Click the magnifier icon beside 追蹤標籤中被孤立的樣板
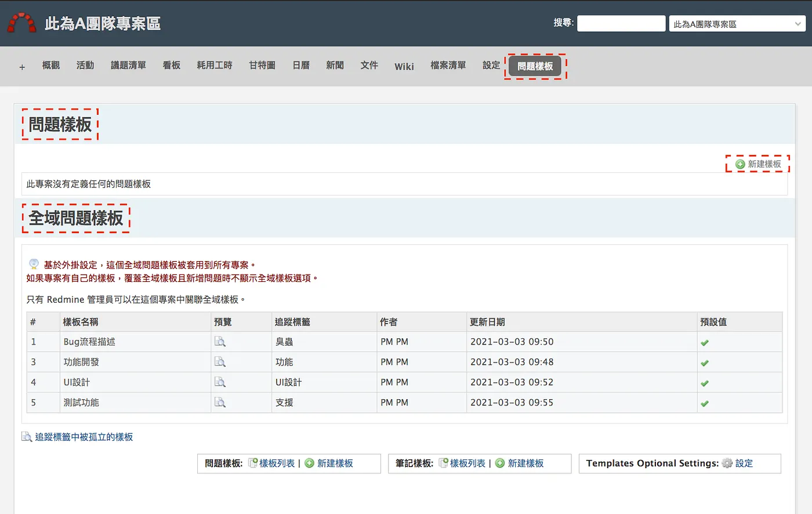812x514 pixels. click(27, 437)
